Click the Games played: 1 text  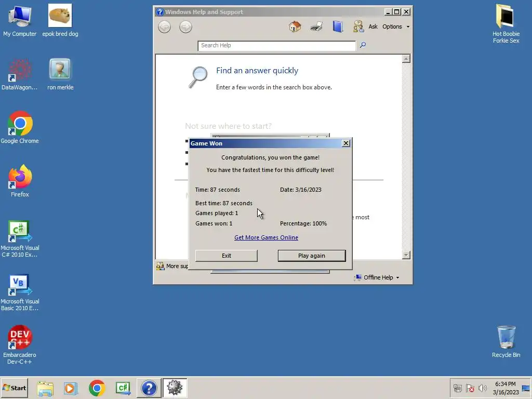coord(217,213)
